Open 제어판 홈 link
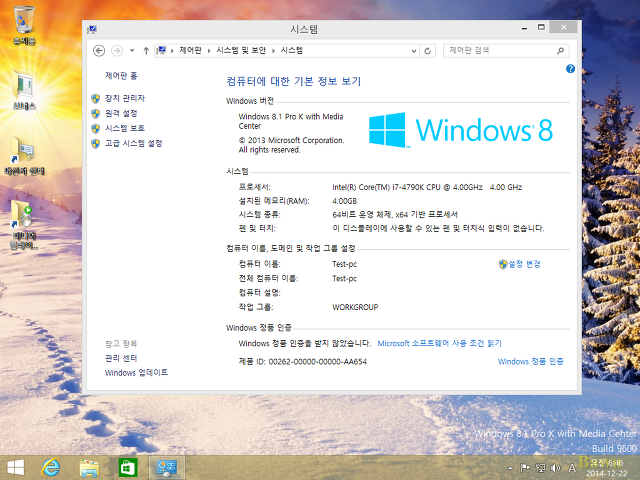Image resolution: width=640 pixels, height=480 pixels. (121, 76)
